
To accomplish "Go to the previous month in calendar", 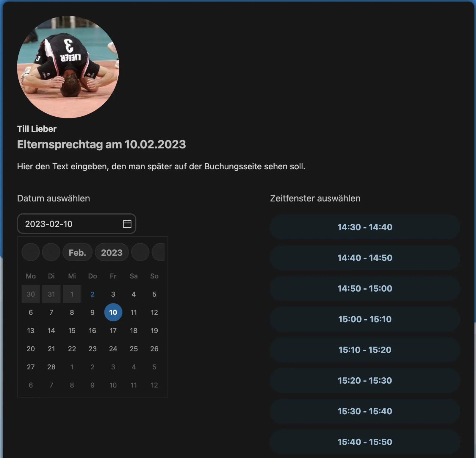I will (51, 252).
